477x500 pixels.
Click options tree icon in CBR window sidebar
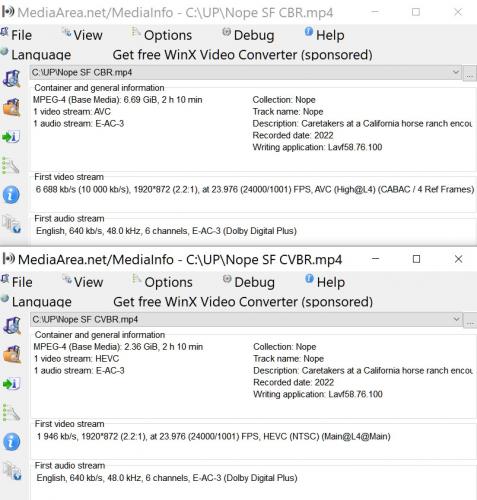point(11,165)
